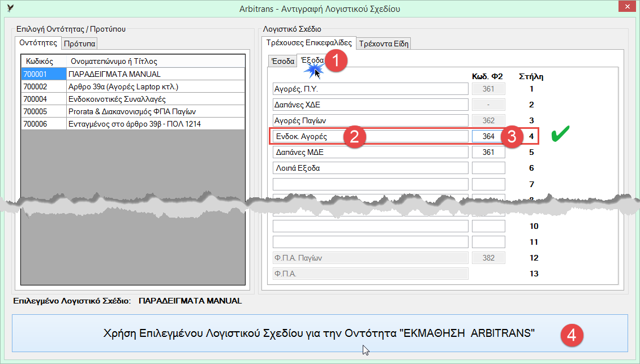
Task: Click the empty title field of column 10
Action: click(x=370, y=226)
